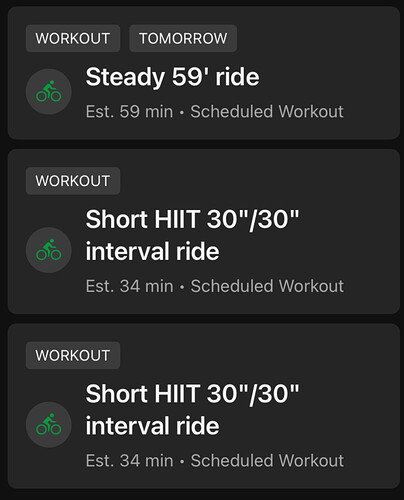The image size is (404, 500).
Task: Tap the cycling icon beside Steady 59' ride
Action: pyautogui.click(x=49, y=92)
